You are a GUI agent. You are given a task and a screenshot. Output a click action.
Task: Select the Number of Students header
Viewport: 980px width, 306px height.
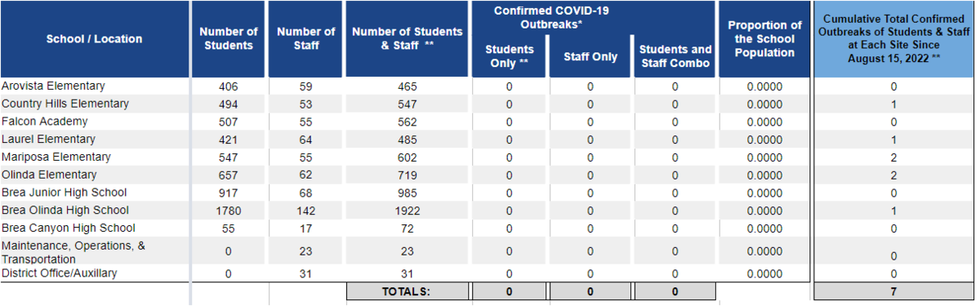[x=229, y=39]
